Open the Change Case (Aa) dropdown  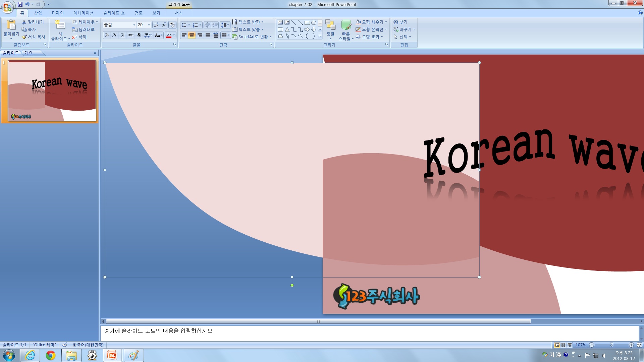click(x=158, y=35)
